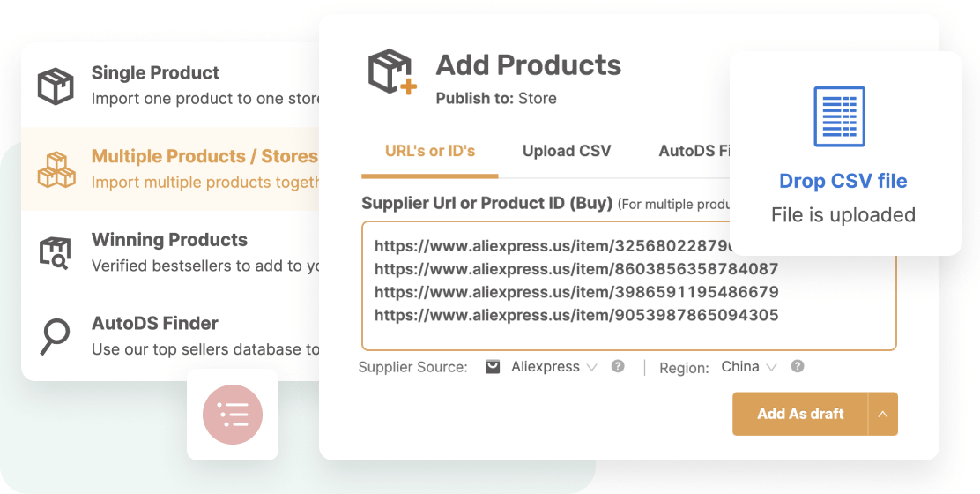Viewport: 980px width, 494px height.
Task: Click the Add Products box-plus icon
Action: (392, 72)
